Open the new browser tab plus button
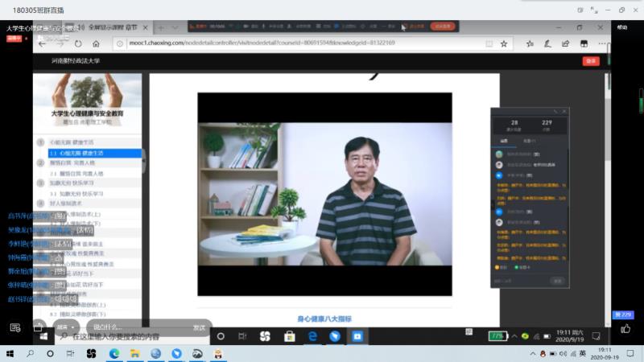 pyautogui.click(x=161, y=27)
